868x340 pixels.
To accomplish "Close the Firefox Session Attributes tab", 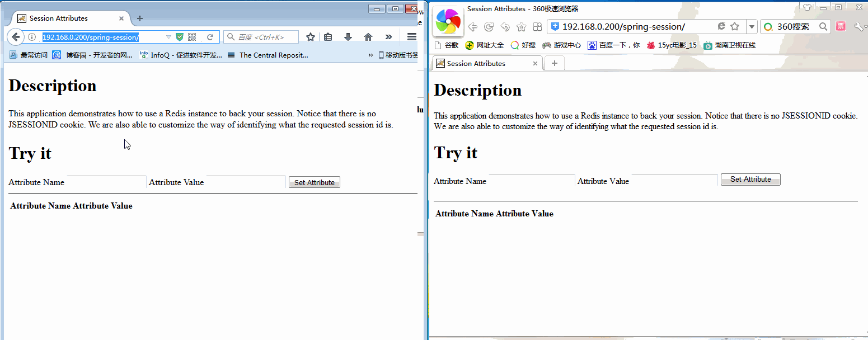I will click(121, 18).
